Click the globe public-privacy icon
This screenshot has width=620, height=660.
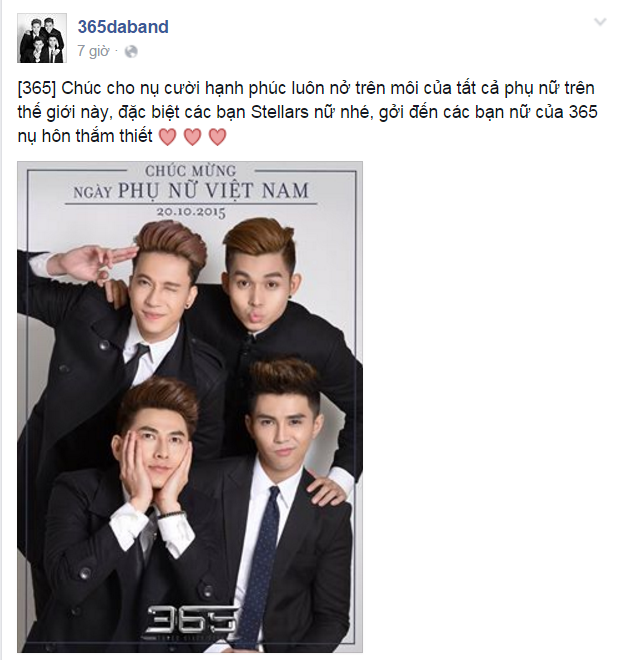point(131,52)
